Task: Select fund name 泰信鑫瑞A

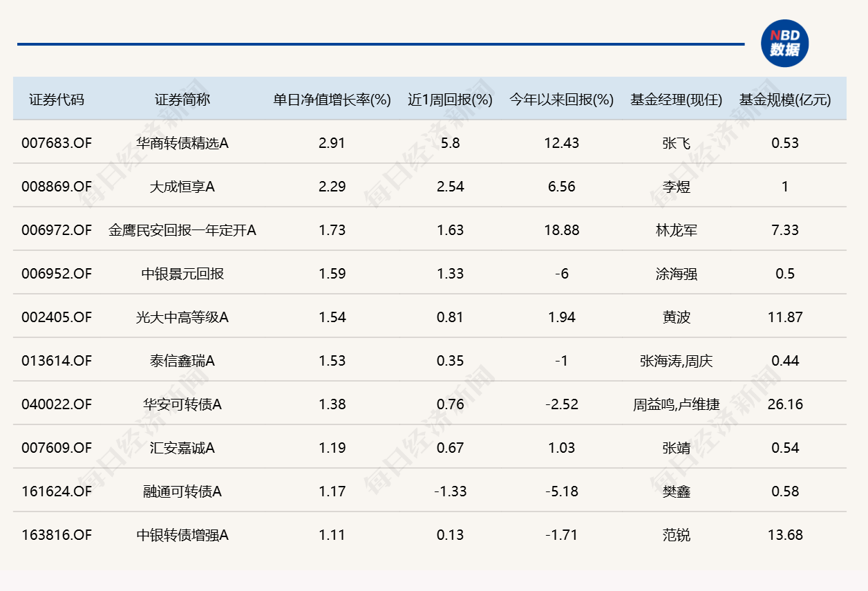Action: pos(182,361)
